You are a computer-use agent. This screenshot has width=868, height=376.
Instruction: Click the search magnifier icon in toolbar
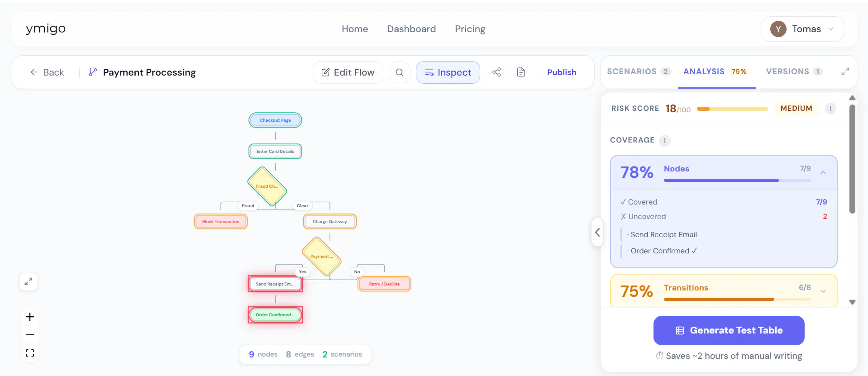[x=399, y=72]
